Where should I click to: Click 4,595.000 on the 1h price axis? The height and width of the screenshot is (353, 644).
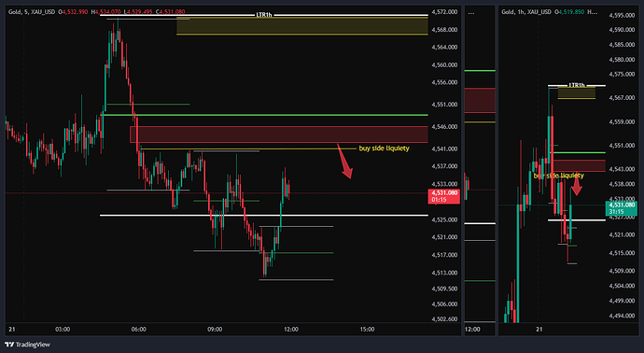tap(622, 15)
